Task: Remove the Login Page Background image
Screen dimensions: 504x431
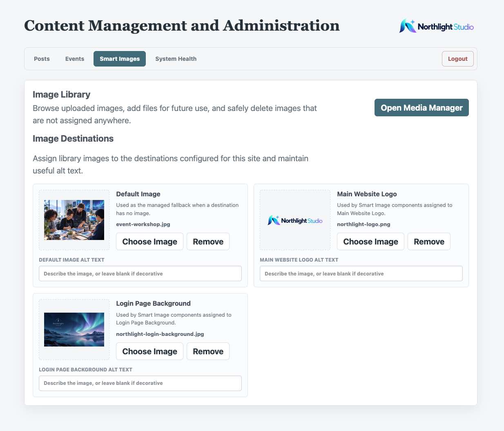Action: 208,351
